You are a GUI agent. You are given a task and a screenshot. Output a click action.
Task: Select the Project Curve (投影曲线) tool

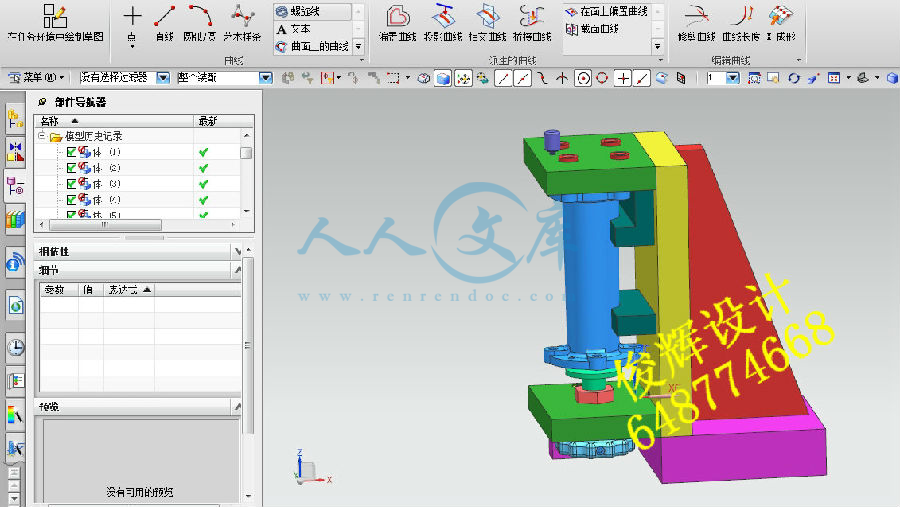tap(443, 23)
